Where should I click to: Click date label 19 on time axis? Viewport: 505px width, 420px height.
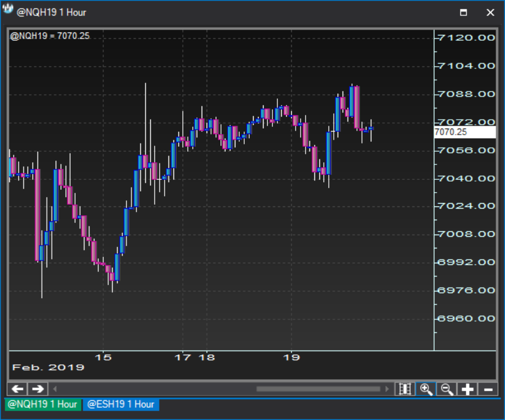[292, 357]
